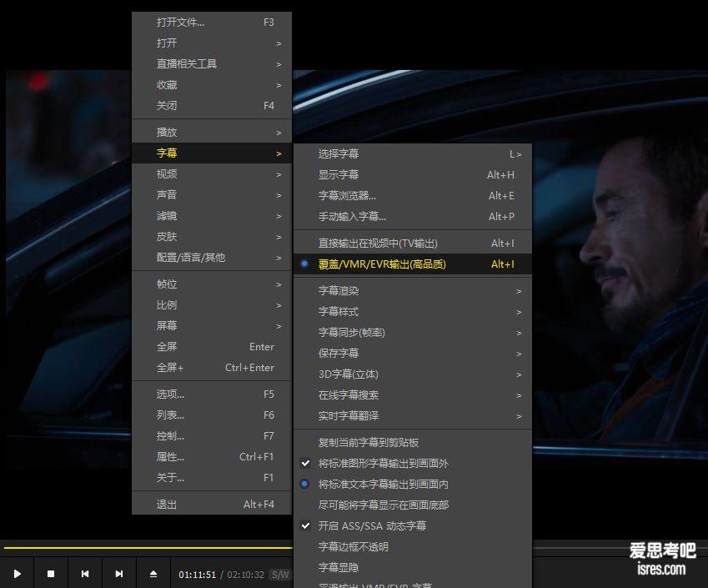Start playback with the play button
The height and width of the screenshot is (588, 708).
coord(18,574)
